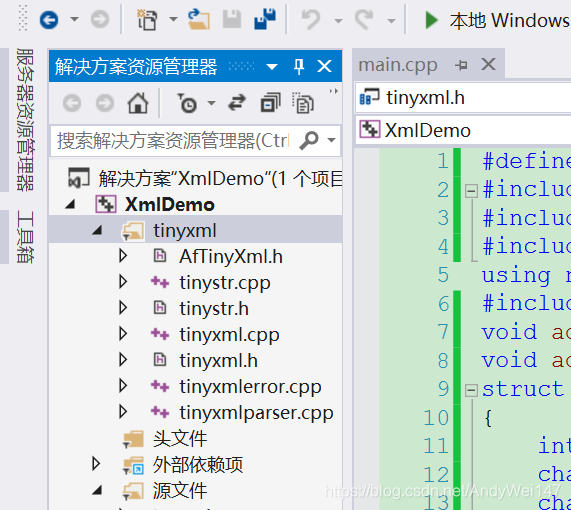The width and height of the screenshot is (571, 510).
Task: Click the Solution Explorer Home icon
Action: [x=138, y=103]
